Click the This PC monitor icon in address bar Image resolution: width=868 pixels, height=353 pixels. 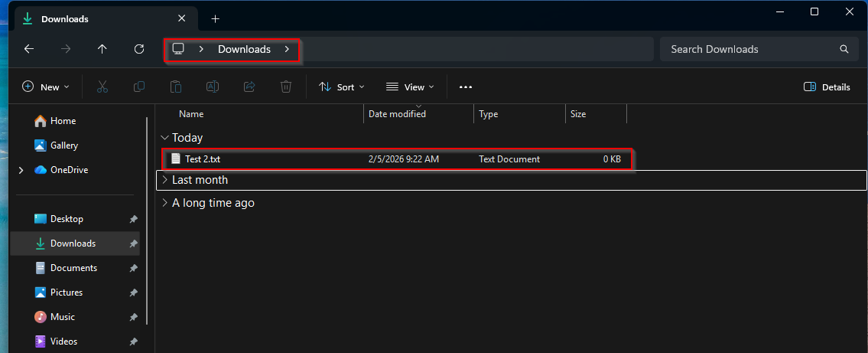(177, 49)
